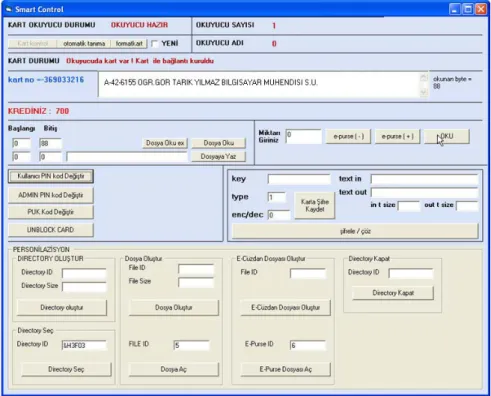This screenshot has width=491, height=396.
Task: Click PUK Kod Değiştir button
Action: pyautogui.click(x=51, y=212)
